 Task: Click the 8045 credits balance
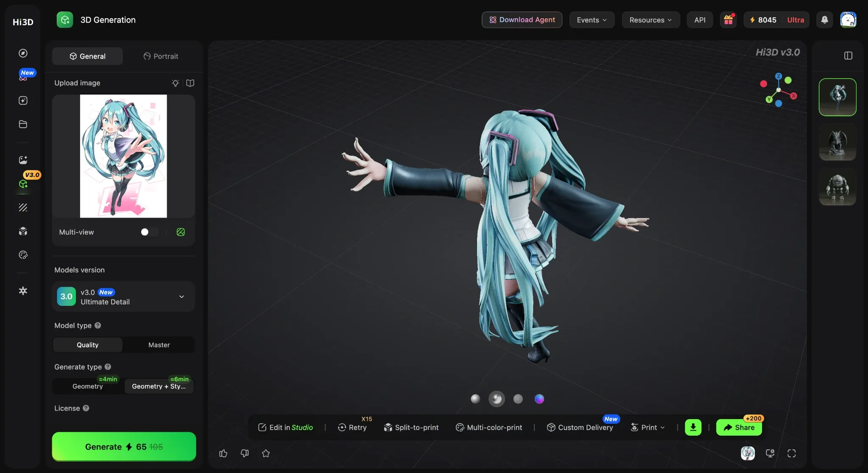click(763, 20)
